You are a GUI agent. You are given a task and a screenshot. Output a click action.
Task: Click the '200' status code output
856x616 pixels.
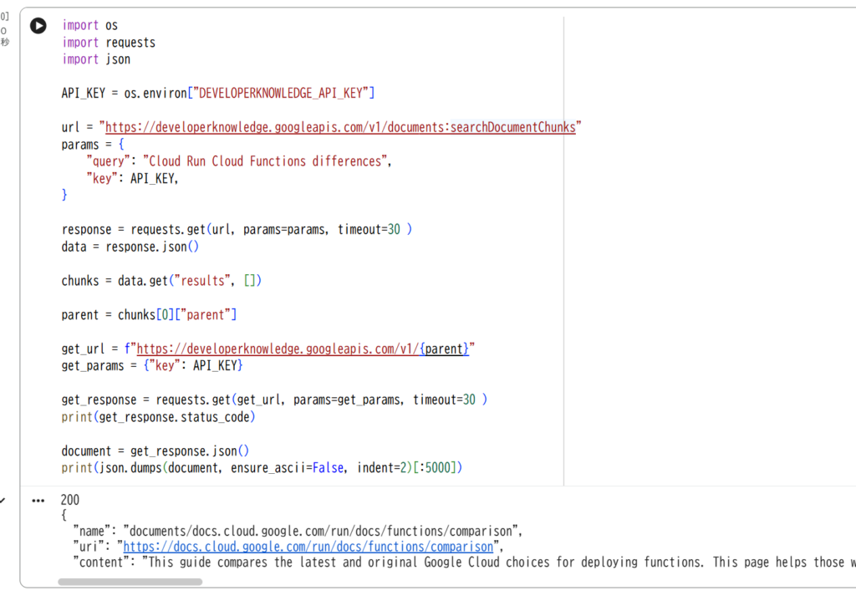(70, 500)
